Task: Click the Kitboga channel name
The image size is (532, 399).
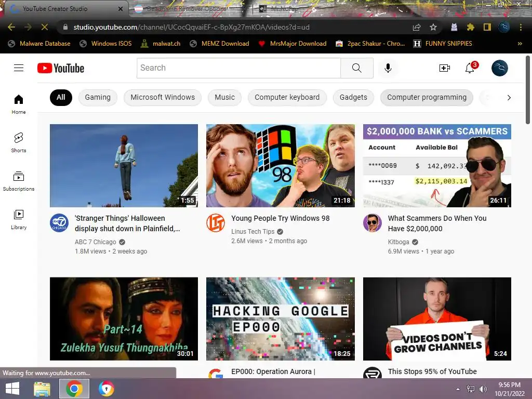Action: [x=398, y=242]
